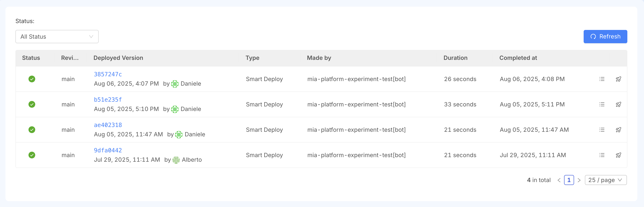View details list icon for b51e235f deployment

click(x=602, y=104)
